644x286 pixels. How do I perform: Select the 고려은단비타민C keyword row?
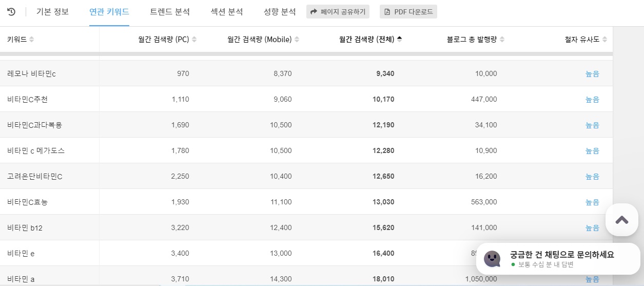[35, 177]
